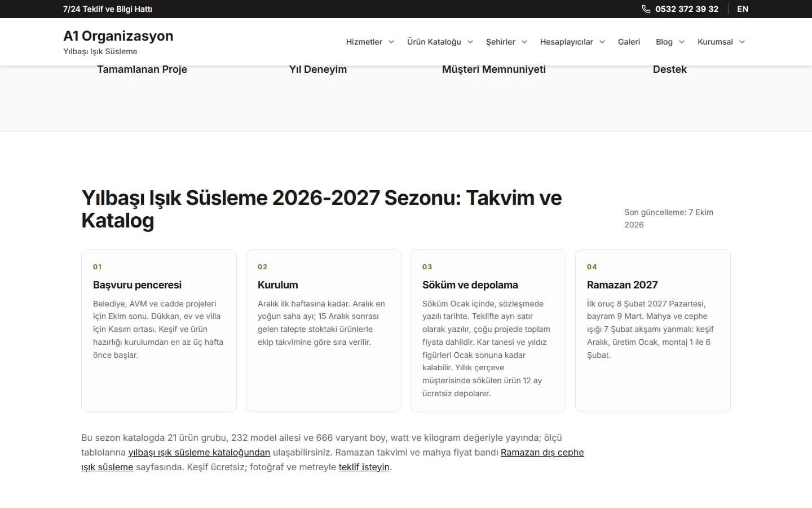This screenshot has width=812, height=508.
Task: Click the phone handset icon in top bar
Action: (646, 9)
